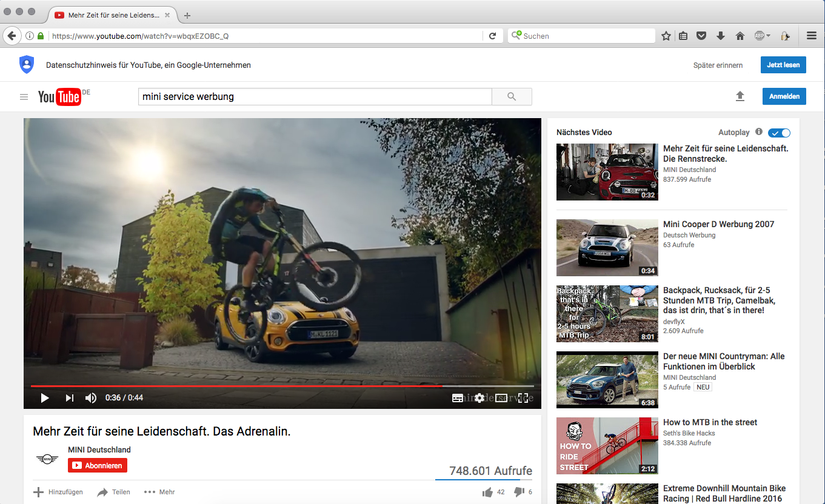Show site information icon
The height and width of the screenshot is (504, 825).
coord(30,36)
